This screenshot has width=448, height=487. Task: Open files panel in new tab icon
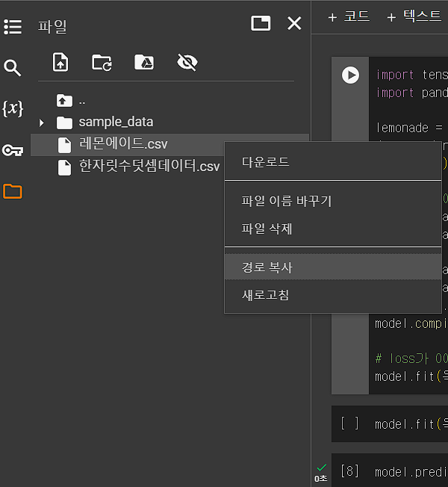click(x=261, y=23)
